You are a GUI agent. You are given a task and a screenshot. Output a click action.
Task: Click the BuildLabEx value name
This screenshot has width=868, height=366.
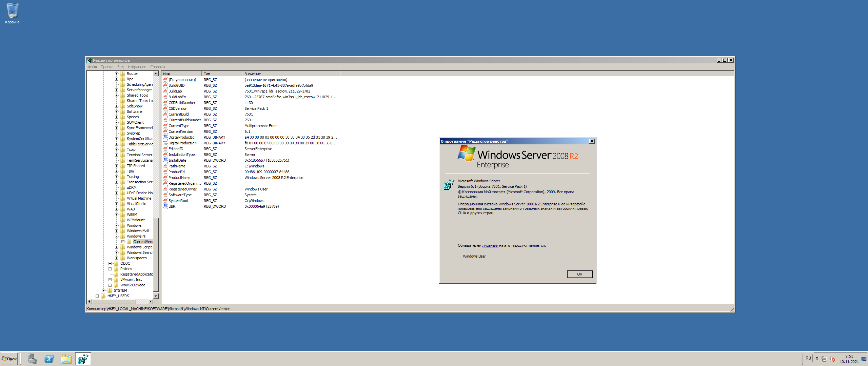pos(177,97)
